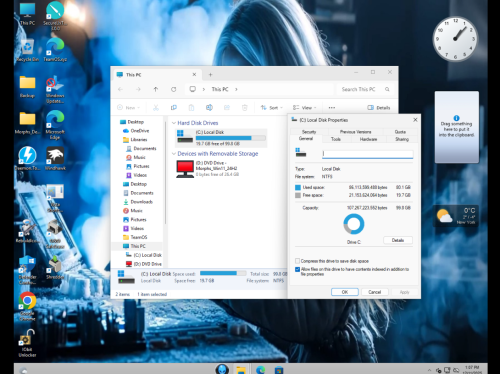Open the Sort dropdown menu
The height and width of the screenshot is (374, 500).
272,108
